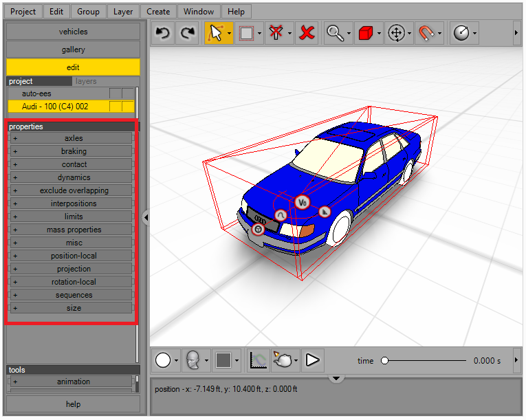This screenshot has width=526, height=420.
Task: Click the steering wheel handle on the car
Action: [258, 229]
